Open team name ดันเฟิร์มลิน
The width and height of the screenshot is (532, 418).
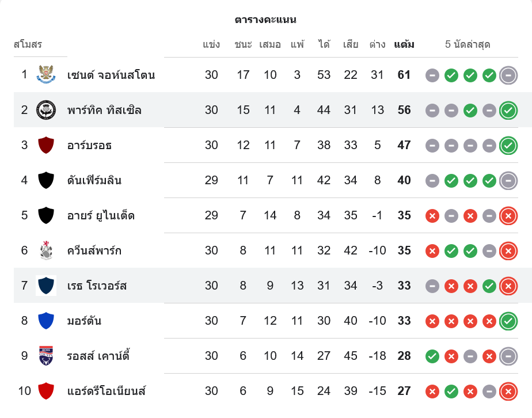pos(94,180)
